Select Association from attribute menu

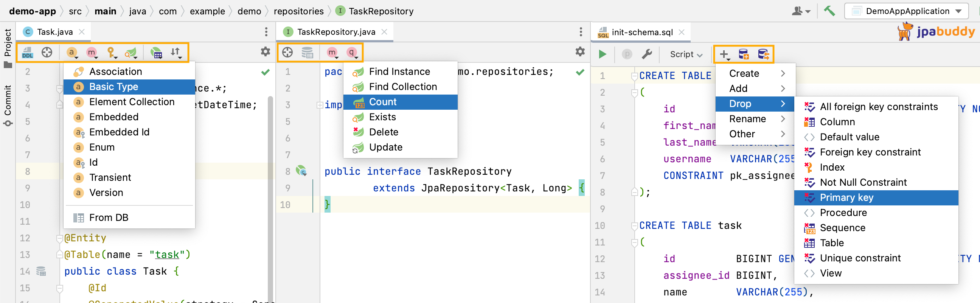[129, 71]
